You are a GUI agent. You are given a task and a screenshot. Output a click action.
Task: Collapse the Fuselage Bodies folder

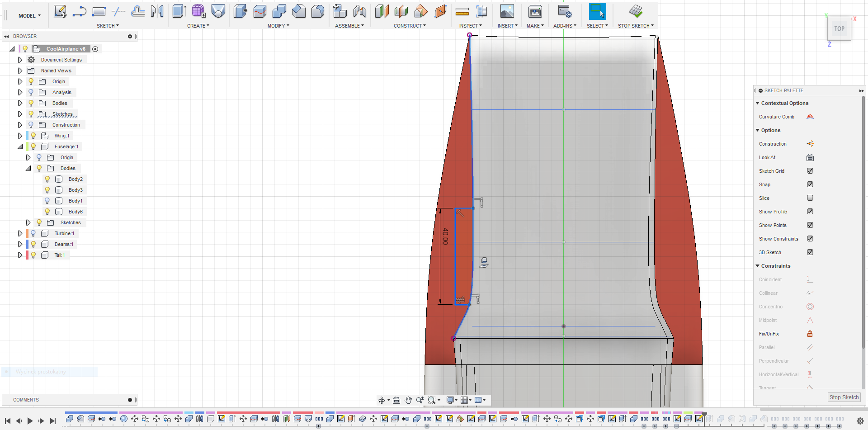tap(28, 168)
